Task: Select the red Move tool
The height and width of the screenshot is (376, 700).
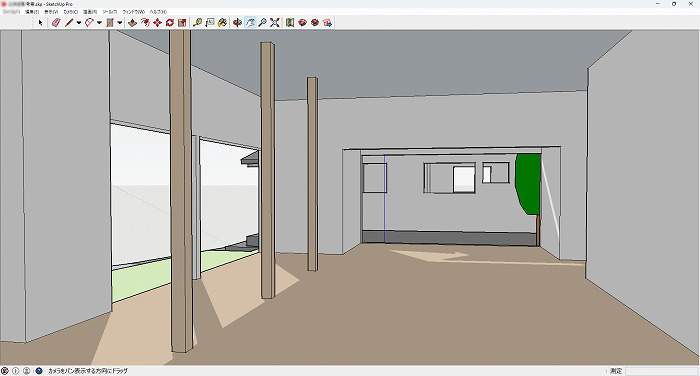Action: (x=157, y=22)
